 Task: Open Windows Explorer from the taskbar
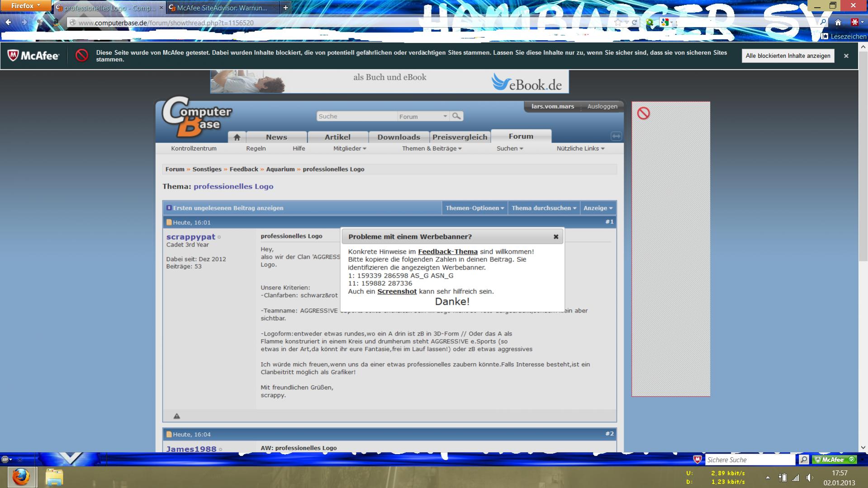(54, 477)
